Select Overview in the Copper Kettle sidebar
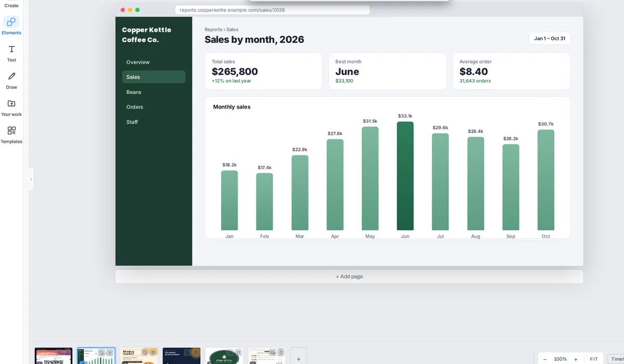 tap(154, 62)
